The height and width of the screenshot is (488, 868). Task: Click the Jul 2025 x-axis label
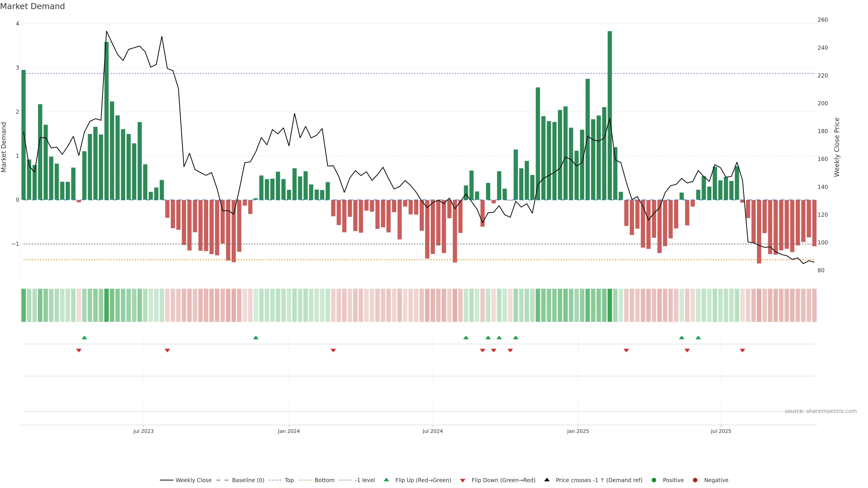[x=721, y=431]
